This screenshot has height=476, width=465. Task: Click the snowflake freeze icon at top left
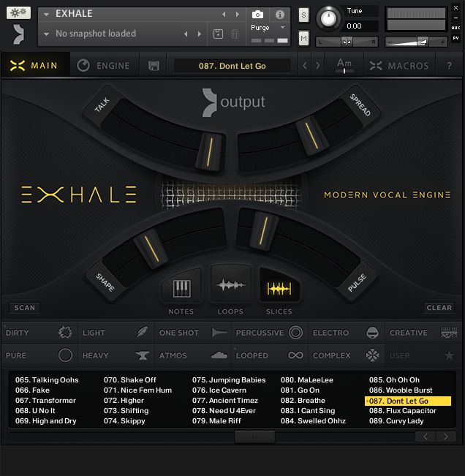pos(18,12)
